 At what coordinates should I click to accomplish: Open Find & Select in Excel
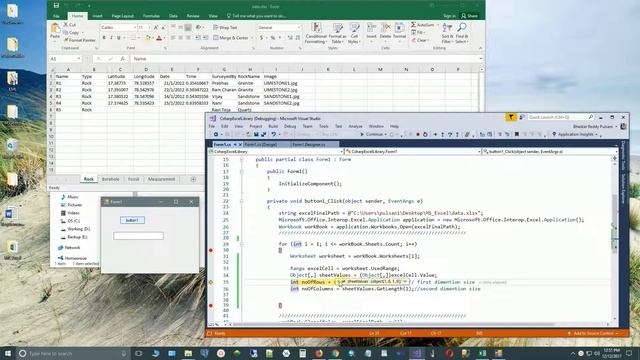coord(462,33)
